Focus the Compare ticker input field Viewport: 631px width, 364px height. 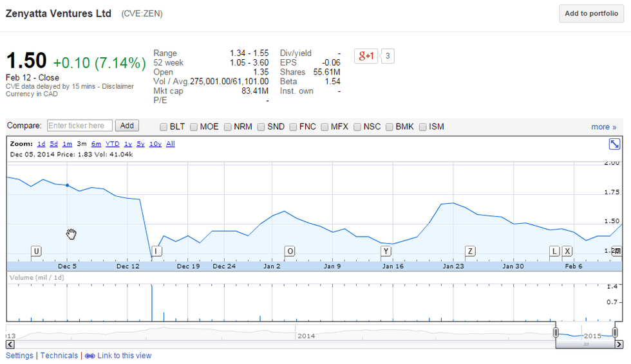(x=80, y=126)
